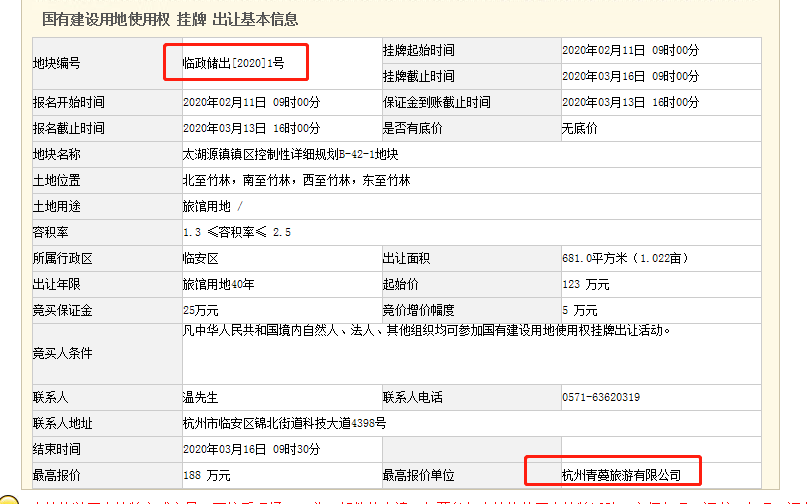Click the highest bid value 188 万元
807x504 pixels.
tap(206, 475)
